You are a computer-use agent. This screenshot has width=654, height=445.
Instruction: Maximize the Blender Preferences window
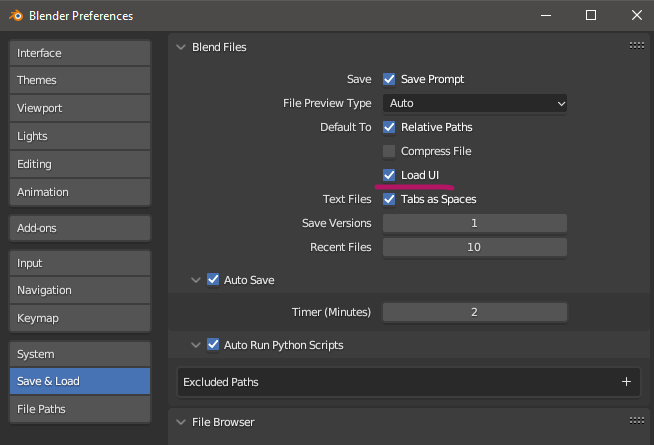[x=591, y=15]
